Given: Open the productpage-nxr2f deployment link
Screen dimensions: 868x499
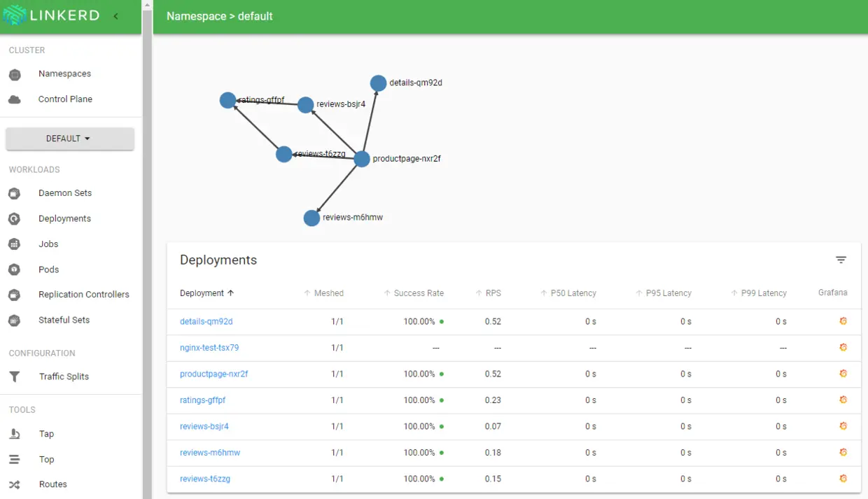Looking at the screenshot, I should point(213,374).
